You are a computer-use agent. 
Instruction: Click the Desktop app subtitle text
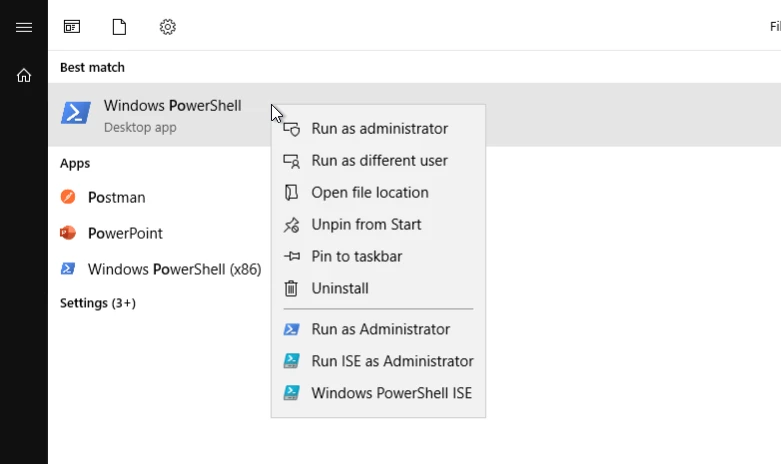140,127
